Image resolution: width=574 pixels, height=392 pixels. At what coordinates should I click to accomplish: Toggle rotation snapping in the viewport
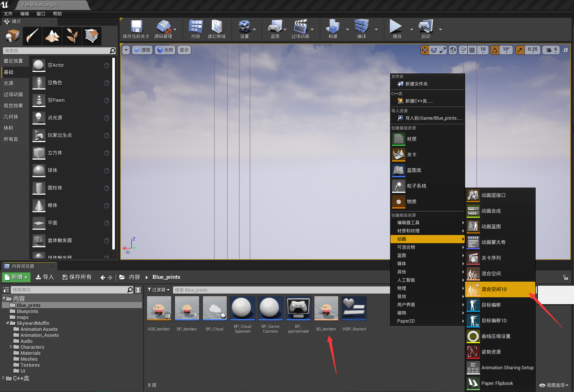click(495, 50)
